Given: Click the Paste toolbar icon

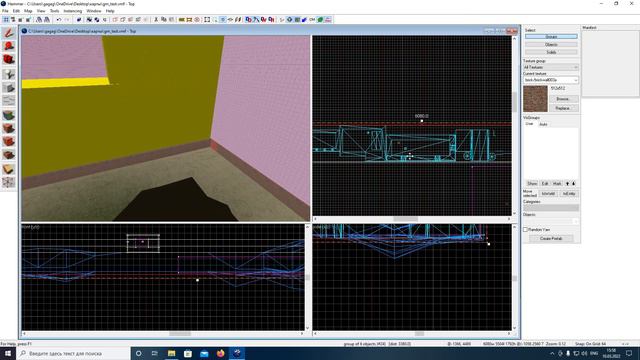Looking at the screenshot, I should coord(171,20).
